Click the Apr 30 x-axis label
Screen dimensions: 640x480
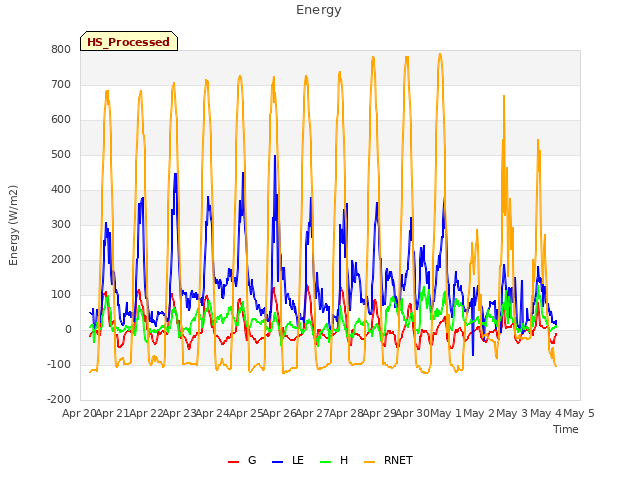point(412,413)
